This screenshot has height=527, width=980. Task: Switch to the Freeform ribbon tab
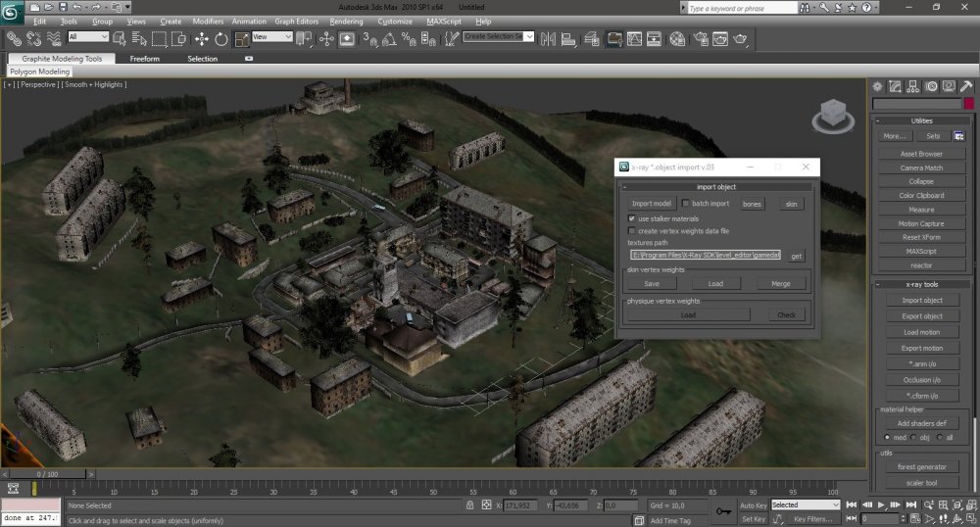click(x=144, y=59)
